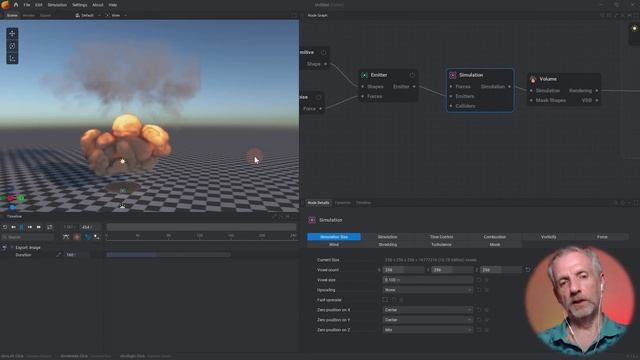The image size is (640, 360).
Task: Click the Simulation node icon in the graph
Action: point(453,75)
